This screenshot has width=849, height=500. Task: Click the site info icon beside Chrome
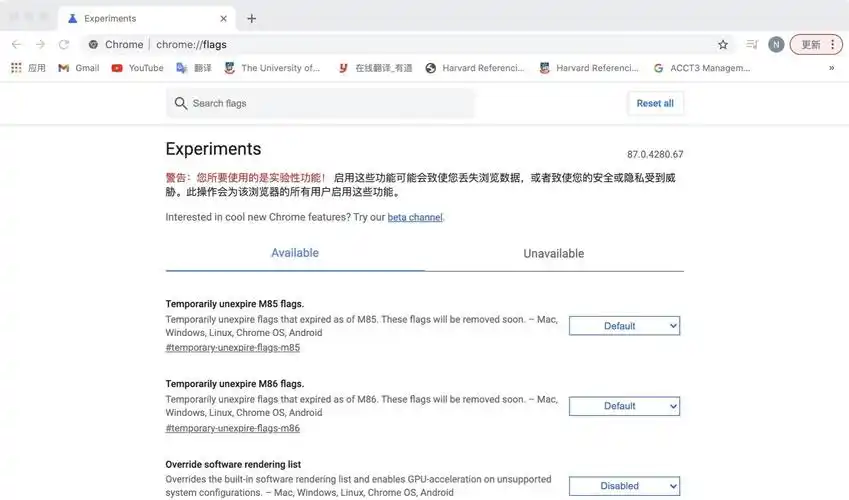click(x=93, y=44)
